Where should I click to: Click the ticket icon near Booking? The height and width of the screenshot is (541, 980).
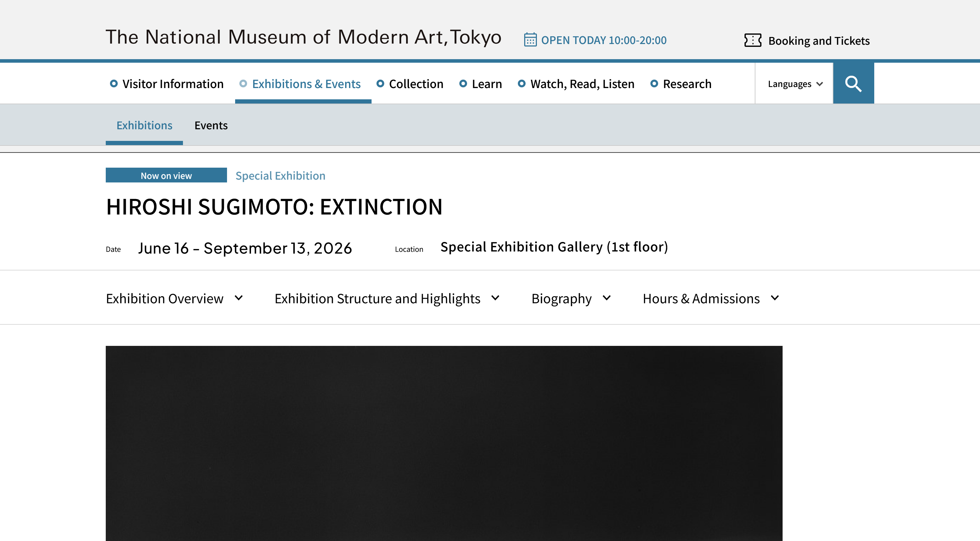753,40
